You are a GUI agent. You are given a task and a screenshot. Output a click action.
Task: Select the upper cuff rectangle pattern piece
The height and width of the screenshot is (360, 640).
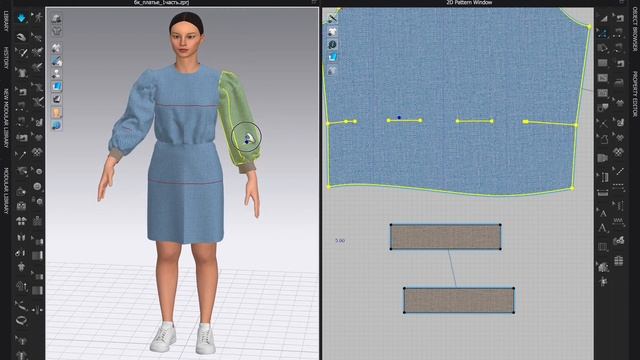(x=446, y=237)
